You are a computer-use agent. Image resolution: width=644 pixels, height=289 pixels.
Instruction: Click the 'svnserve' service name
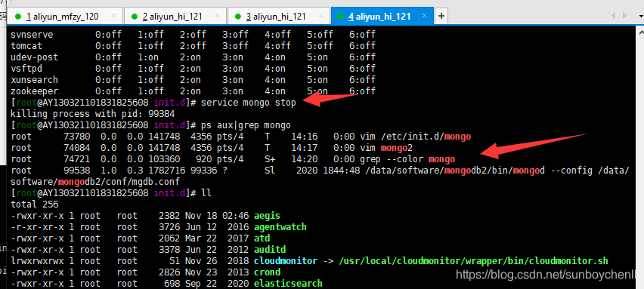click(32, 35)
